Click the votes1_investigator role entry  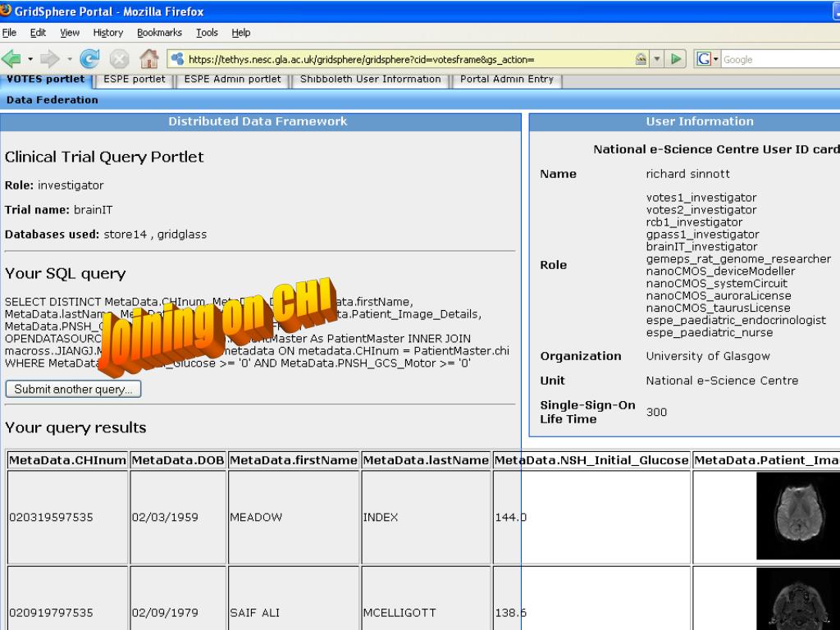click(x=701, y=198)
